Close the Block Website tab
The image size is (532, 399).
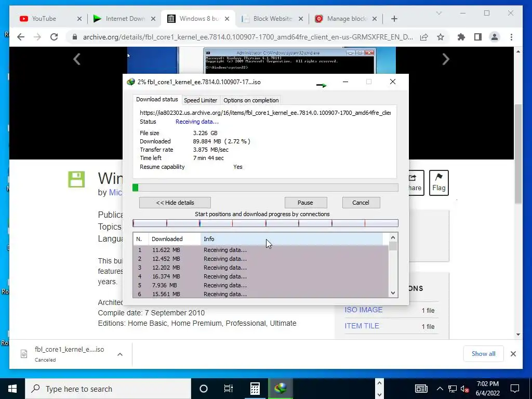301,19
